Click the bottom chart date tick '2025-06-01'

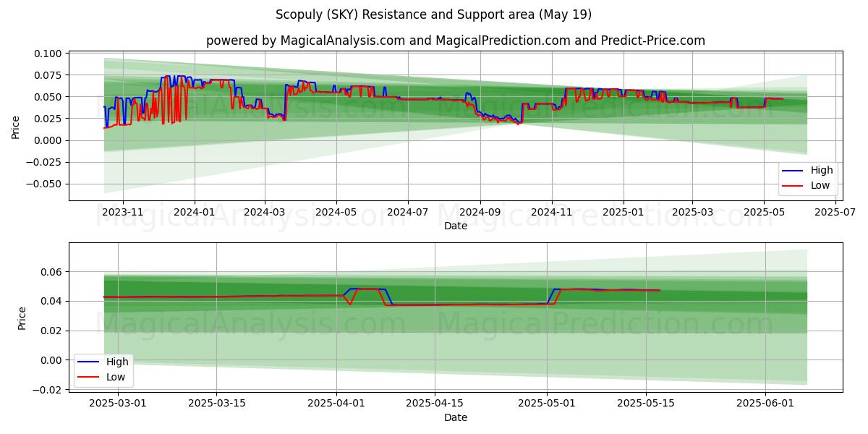[x=765, y=404]
